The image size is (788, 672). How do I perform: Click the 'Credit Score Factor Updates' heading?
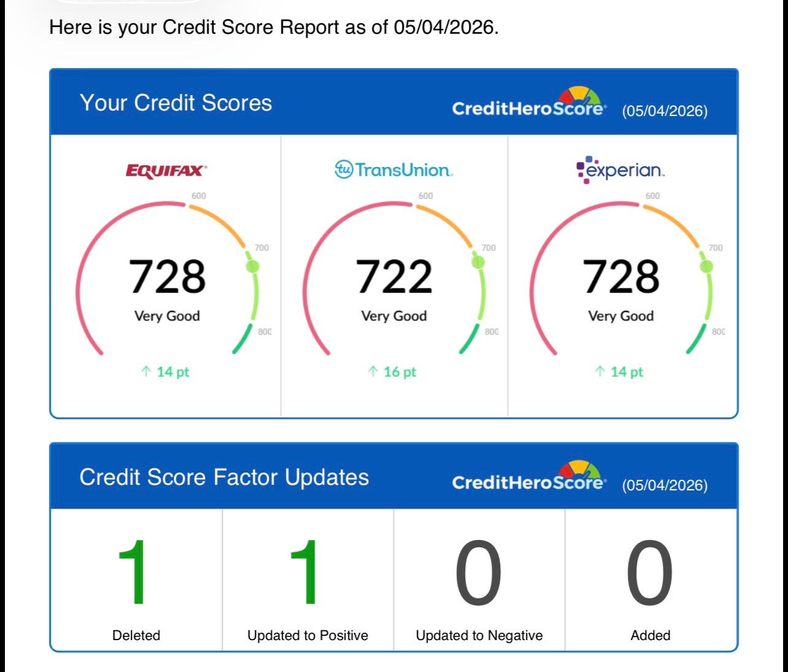click(x=224, y=477)
